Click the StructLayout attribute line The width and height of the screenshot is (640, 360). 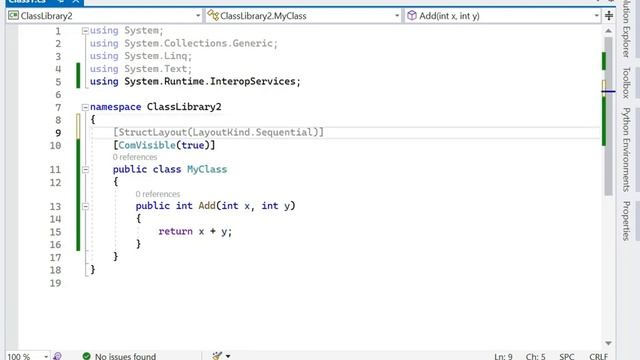pos(218,132)
